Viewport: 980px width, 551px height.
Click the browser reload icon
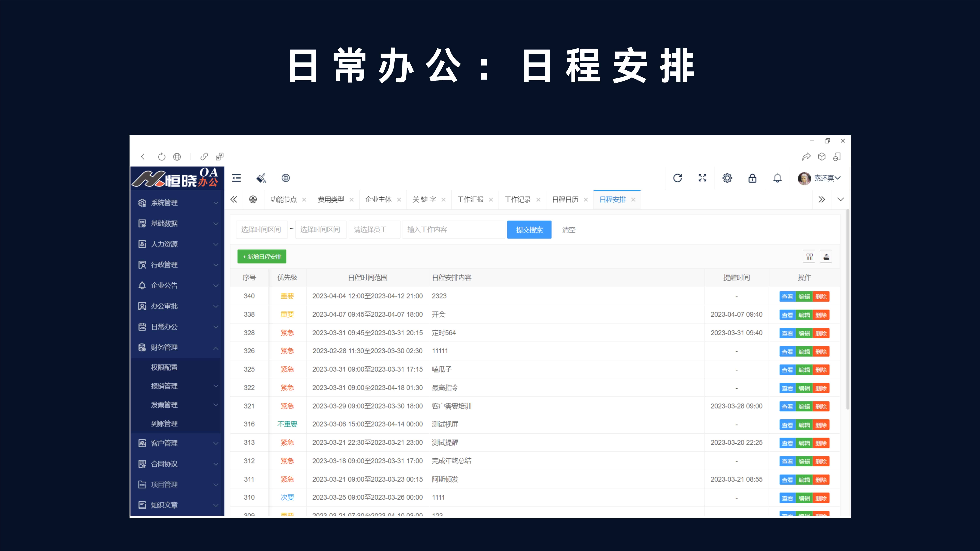(x=162, y=157)
